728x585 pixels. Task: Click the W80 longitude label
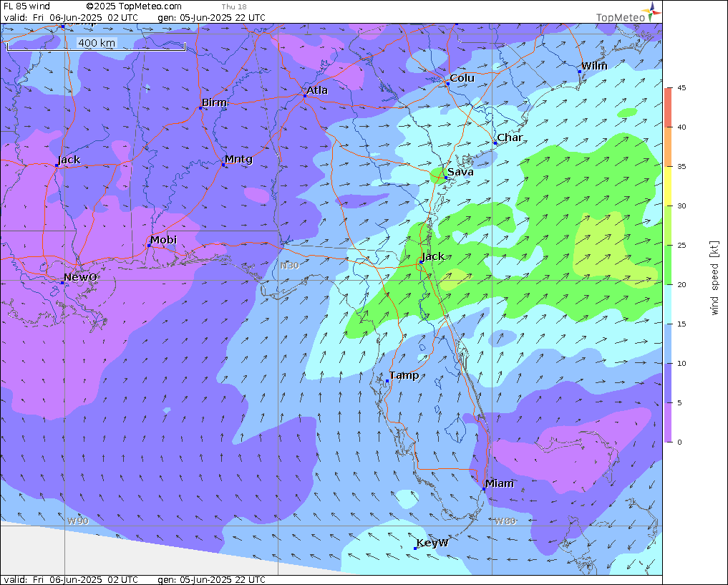[505, 521]
